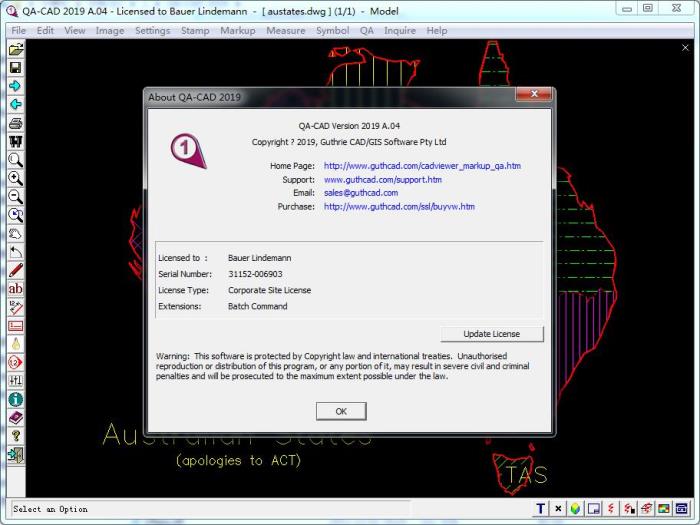The width and height of the screenshot is (700, 525).
Task: Click the red squiggle with black square icon
Action: [x=629, y=508]
